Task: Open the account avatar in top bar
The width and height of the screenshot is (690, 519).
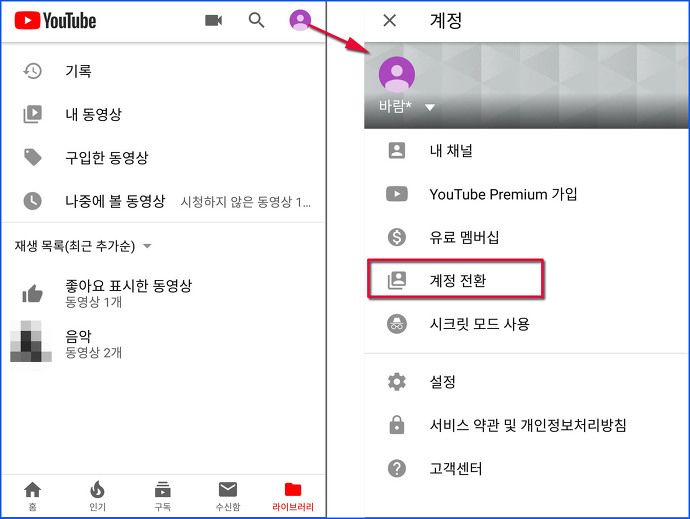Action: 300,20
